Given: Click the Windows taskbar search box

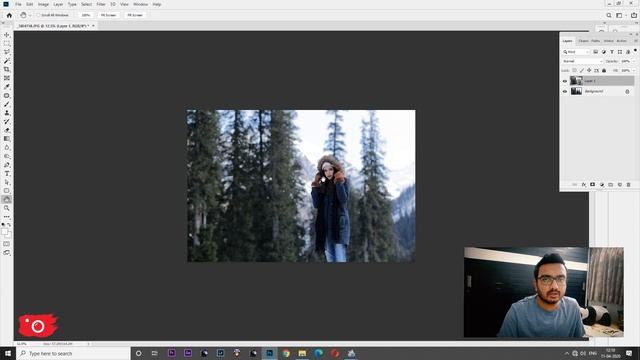Looking at the screenshot, I should pyautogui.click(x=73, y=353).
